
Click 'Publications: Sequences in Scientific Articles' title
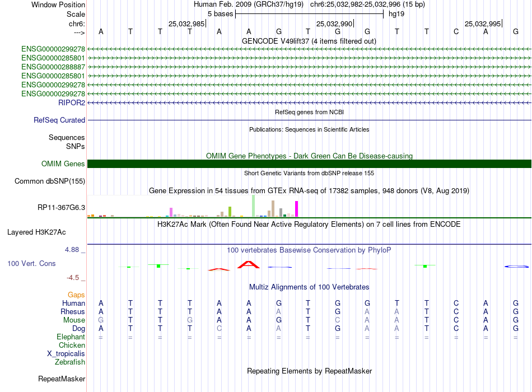tap(309, 129)
